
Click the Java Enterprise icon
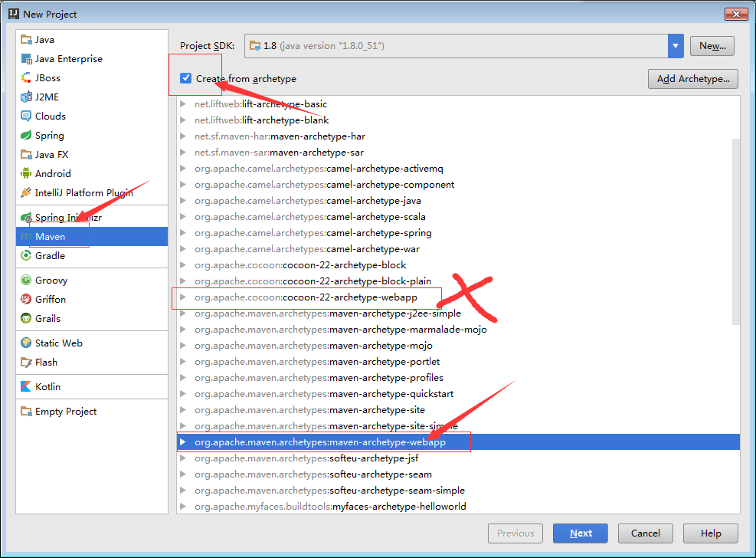(x=26, y=59)
